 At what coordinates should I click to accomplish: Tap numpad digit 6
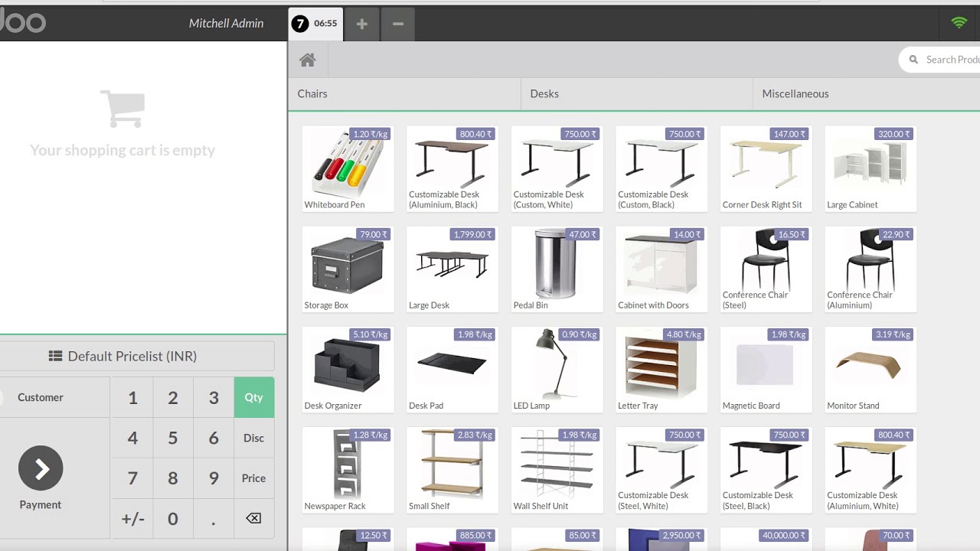tap(214, 438)
